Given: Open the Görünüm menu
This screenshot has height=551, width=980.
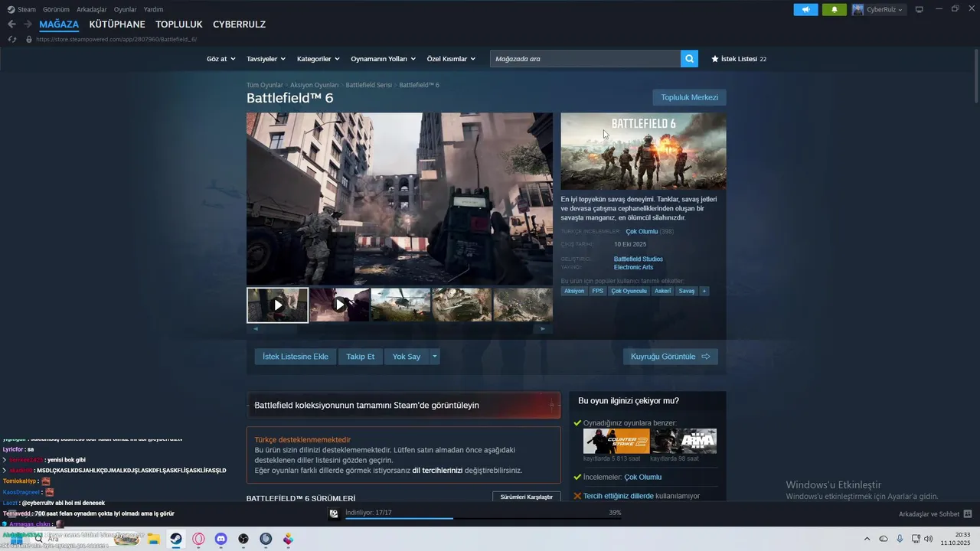Looking at the screenshot, I should [x=56, y=9].
